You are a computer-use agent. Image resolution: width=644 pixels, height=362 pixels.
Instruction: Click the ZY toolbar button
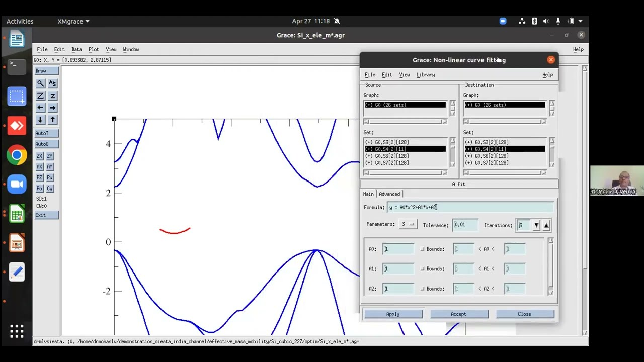[x=50, y=156]
